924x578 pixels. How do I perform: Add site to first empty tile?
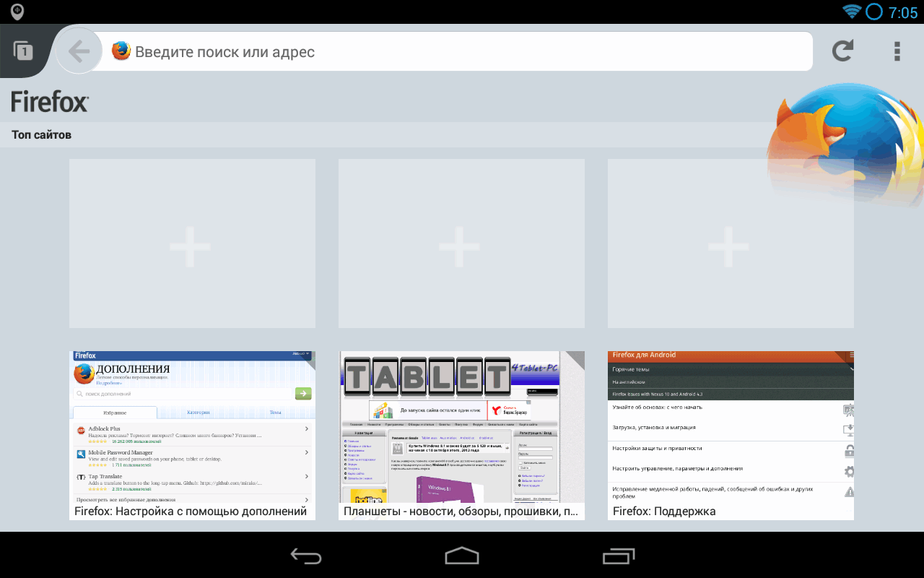[192, 243]
